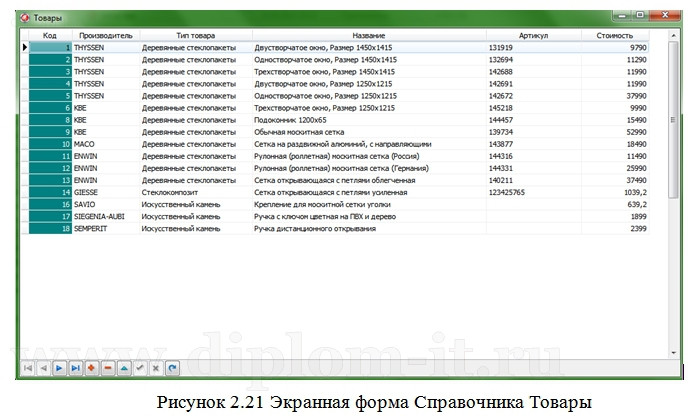
Task: Select cost cell 639,2
Action: [x=615, y=204]
